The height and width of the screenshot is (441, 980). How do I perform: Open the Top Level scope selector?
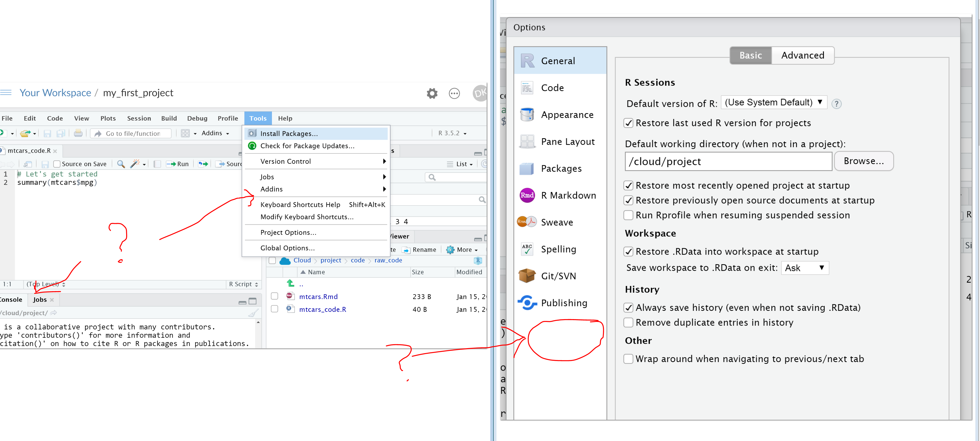pos(46,284)
